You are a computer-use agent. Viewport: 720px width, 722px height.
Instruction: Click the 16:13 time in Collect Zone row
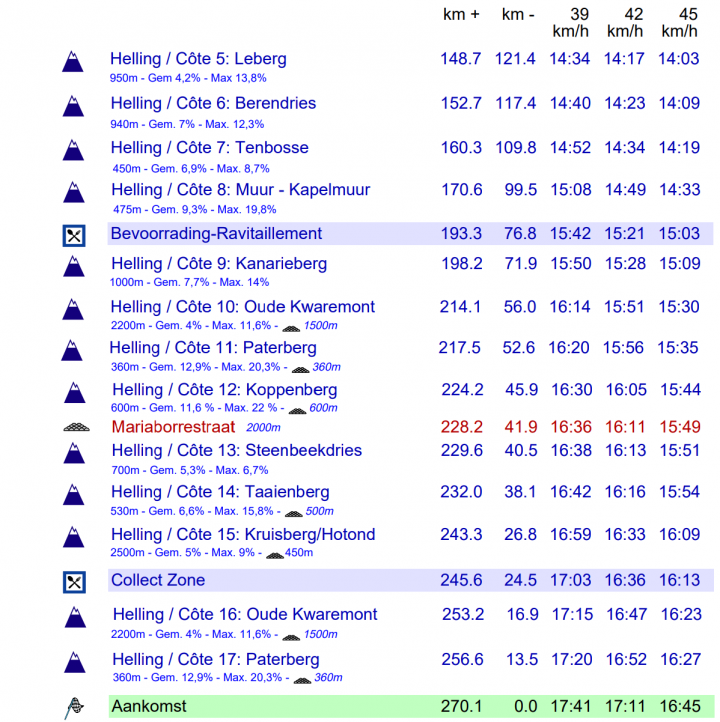[679, 580]
